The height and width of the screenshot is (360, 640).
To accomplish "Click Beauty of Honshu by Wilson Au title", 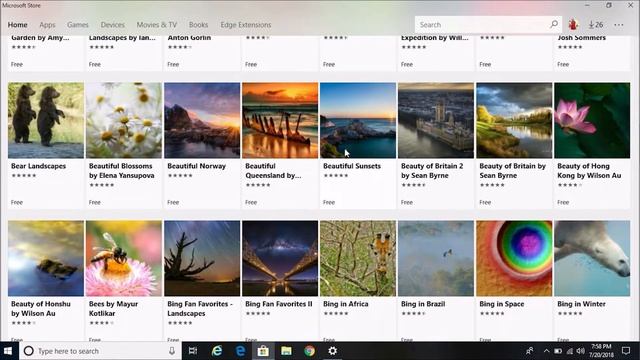I will (x=41, y=309).
